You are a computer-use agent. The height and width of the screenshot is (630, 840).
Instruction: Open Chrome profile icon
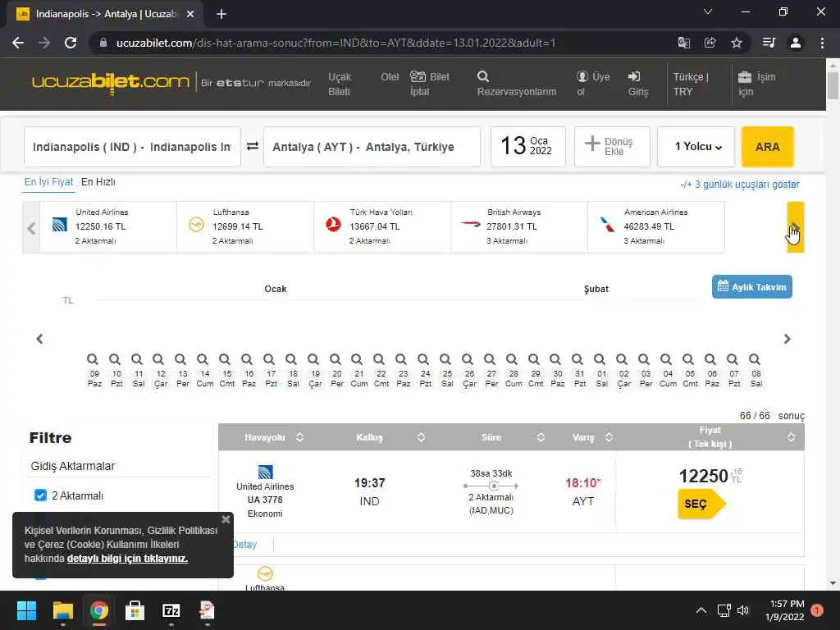click(x=796, y=43)
